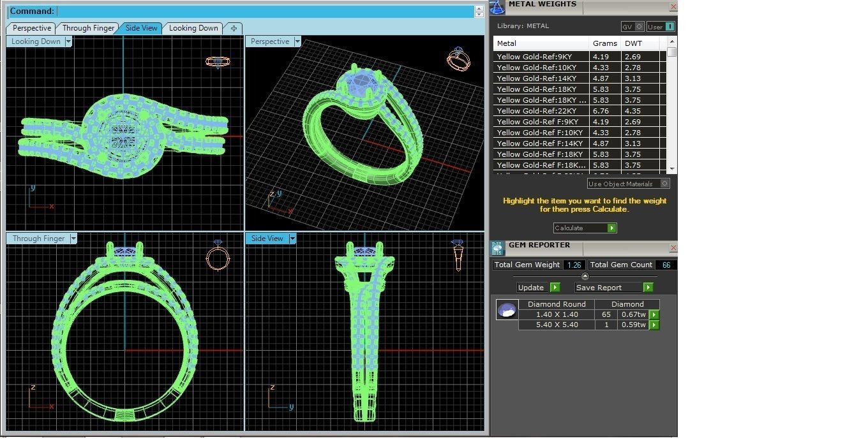Click the diamond gem thumbnail in Gem Reporter
The height and width of the screenshot is (440, 868).
[x=507, y=310]
